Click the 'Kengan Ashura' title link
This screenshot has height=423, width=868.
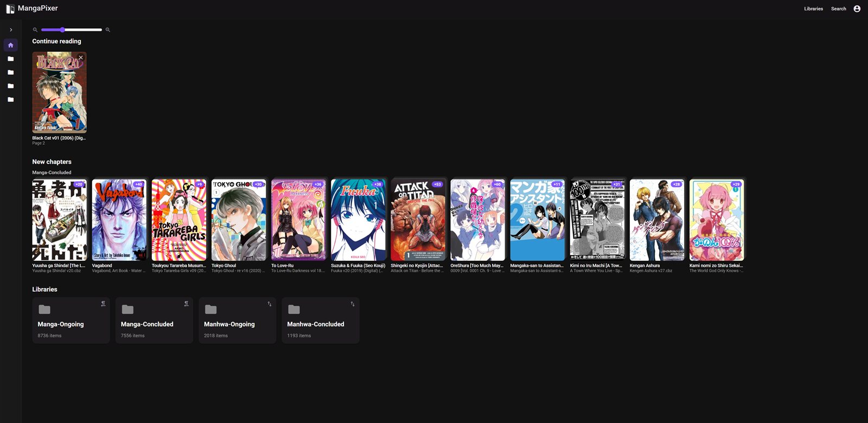coord(644,266)
